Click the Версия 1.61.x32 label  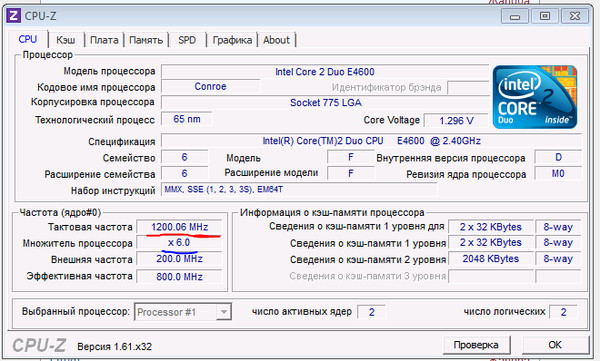tap(114, 346)
